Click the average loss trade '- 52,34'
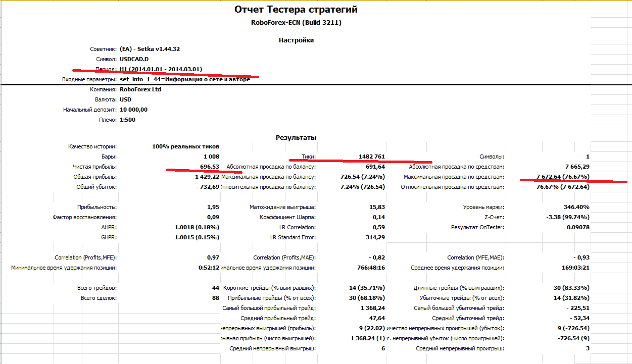This screenshot has height=364, width=632. click(x=579, y=318)
